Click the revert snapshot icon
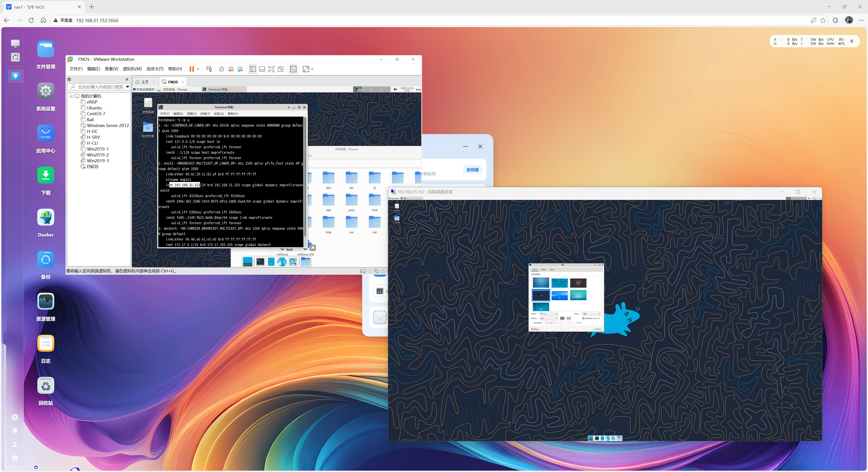Viewport: 868px width, 472px height. pos(231,69)
